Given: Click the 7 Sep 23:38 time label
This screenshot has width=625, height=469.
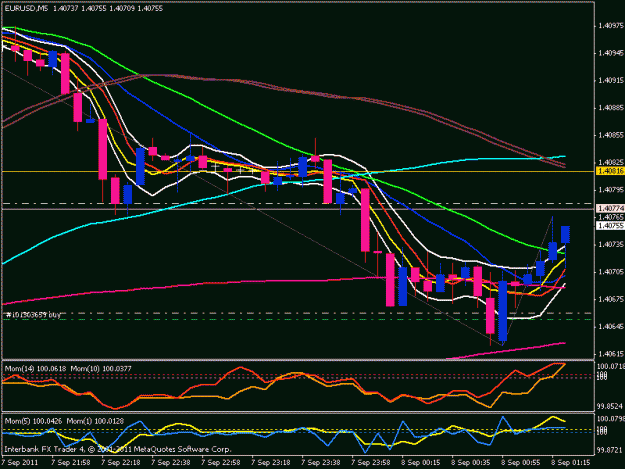Looking at the screenshot, I should pyautogui.click(x=320, y=463).
